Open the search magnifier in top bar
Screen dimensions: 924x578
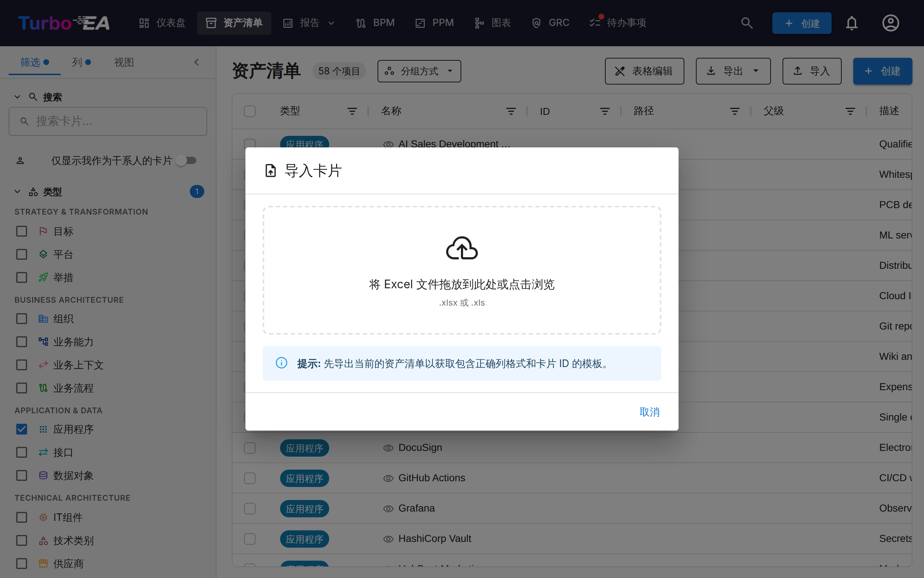[x=746, y=23]
